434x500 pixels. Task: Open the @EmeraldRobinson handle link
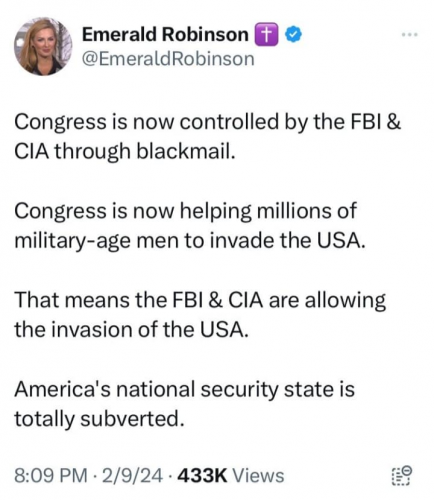click(x=168, y=59)
